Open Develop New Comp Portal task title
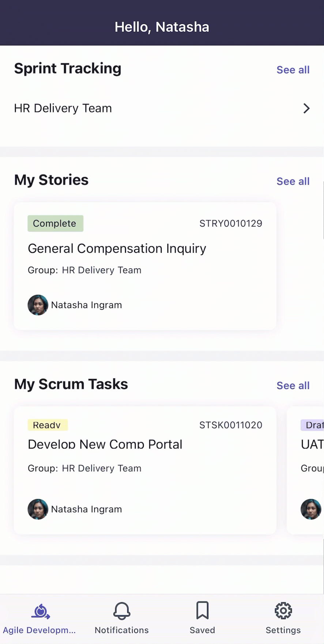The image size is (324, 644). (x=105, y=444)
